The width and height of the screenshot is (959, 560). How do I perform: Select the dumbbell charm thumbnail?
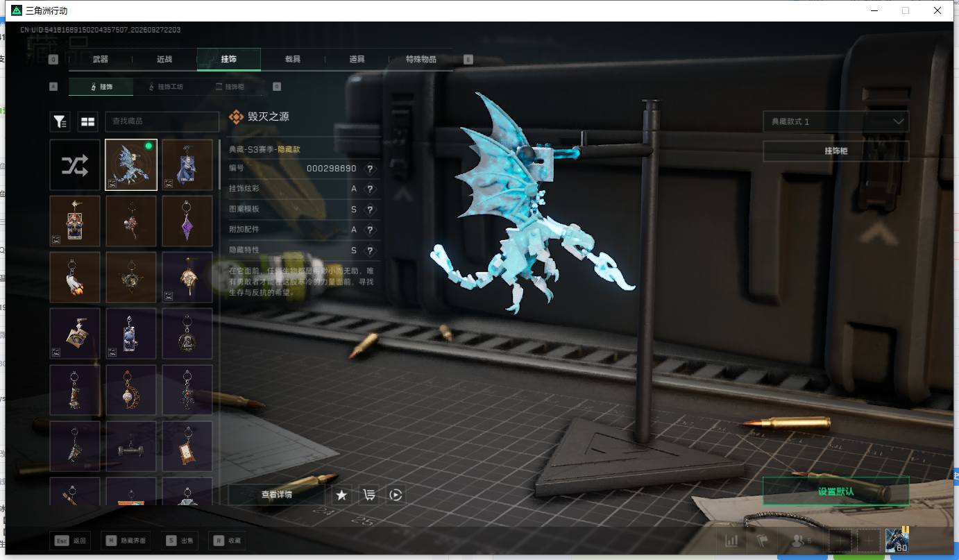tap(131, 446)
